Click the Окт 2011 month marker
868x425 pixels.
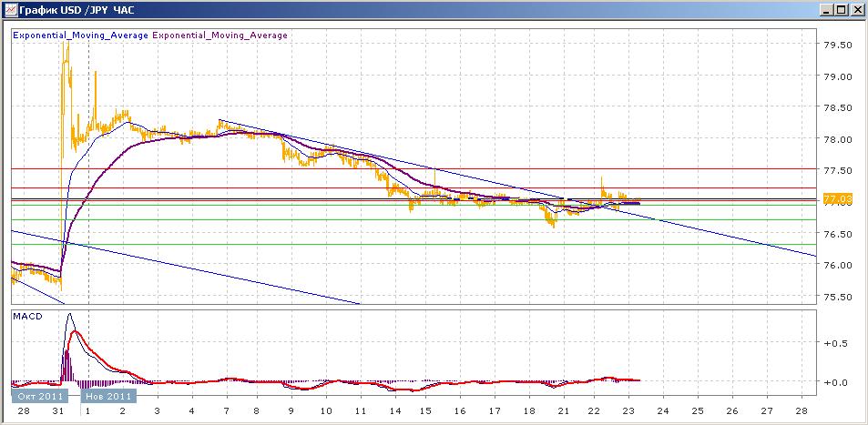(x=39, y=396)
